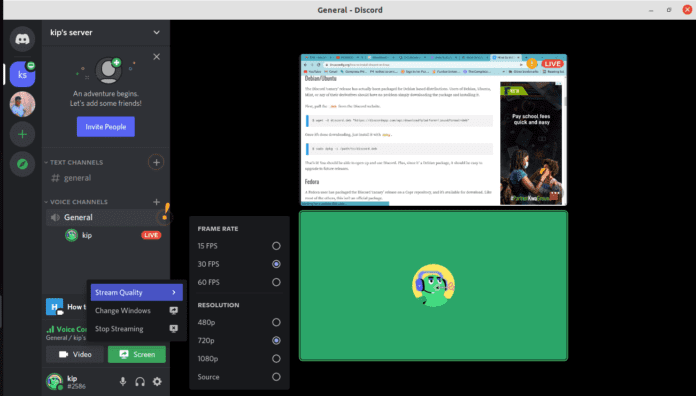Close the Discord window
Image resolution: width=696 pixels, height=396 pixels.
[687, 10]
